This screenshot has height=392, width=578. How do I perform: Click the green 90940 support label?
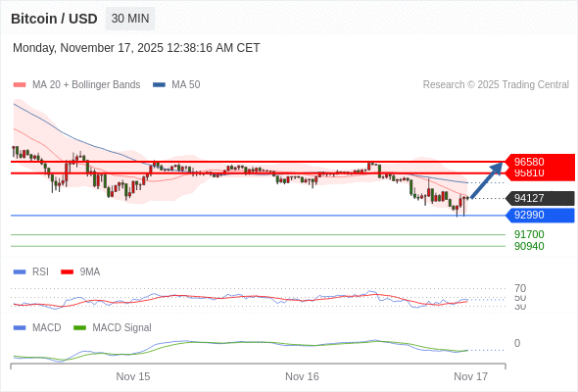[529, 246]
